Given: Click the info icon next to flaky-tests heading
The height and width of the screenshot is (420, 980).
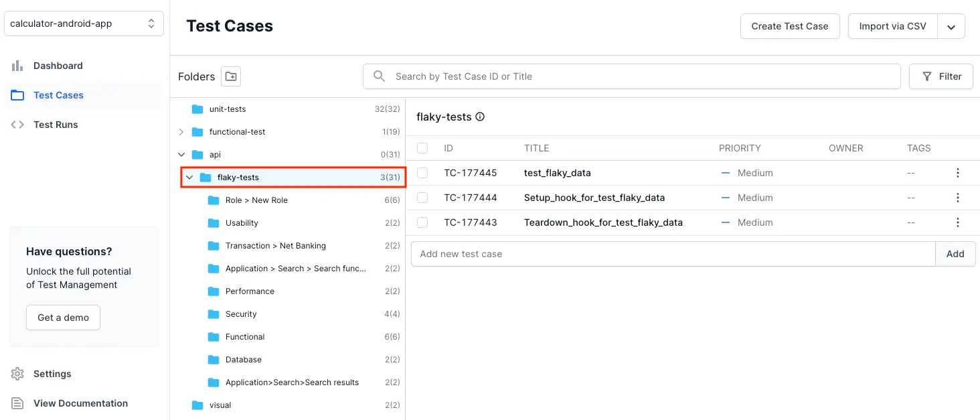Looking at the screenshot, I should 480,117.
